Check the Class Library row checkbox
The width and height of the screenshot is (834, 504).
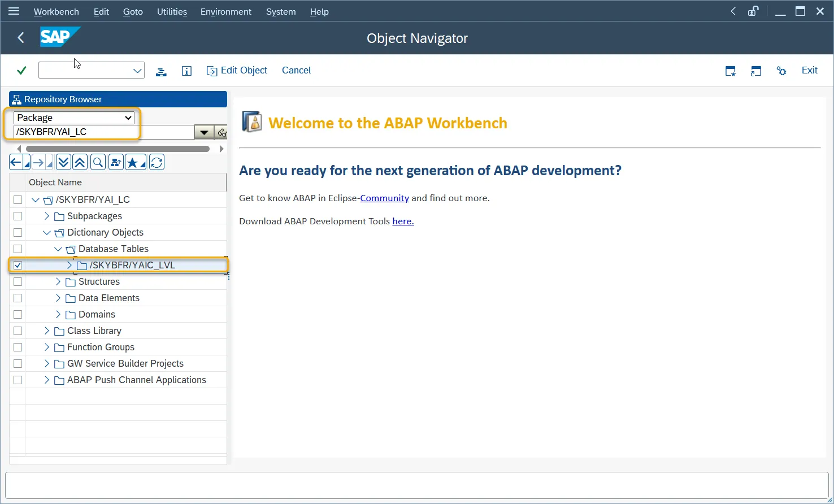click(18, 331)
